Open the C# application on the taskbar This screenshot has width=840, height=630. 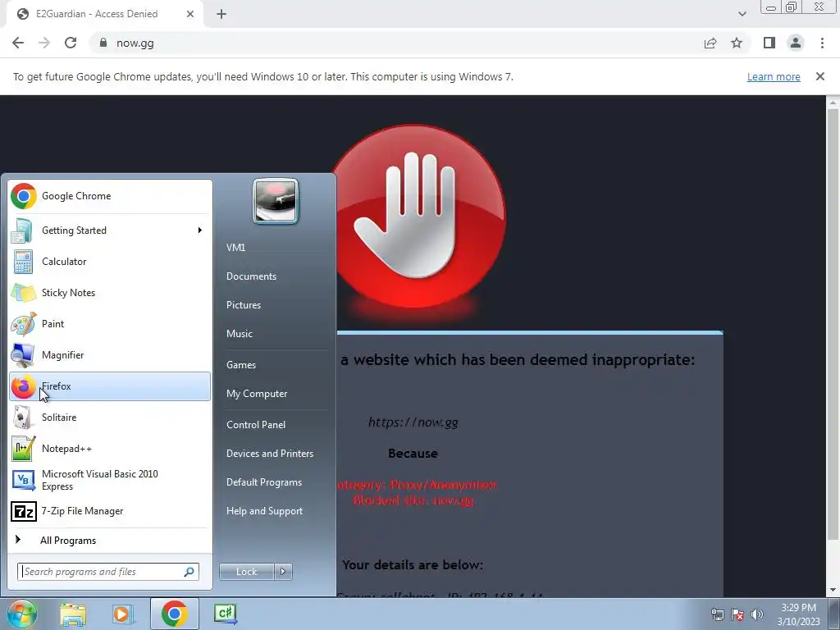point(225,614)
